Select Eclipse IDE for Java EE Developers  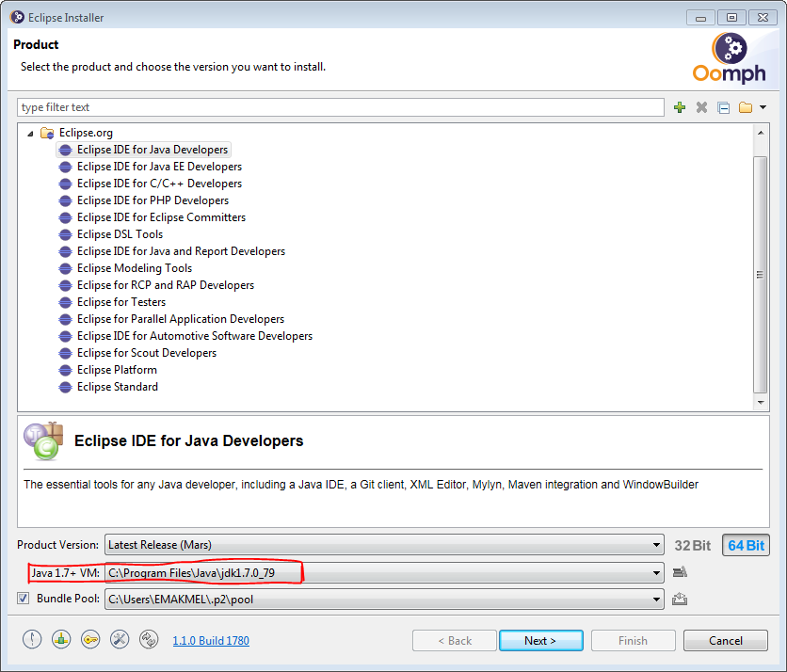click(159, 167)
